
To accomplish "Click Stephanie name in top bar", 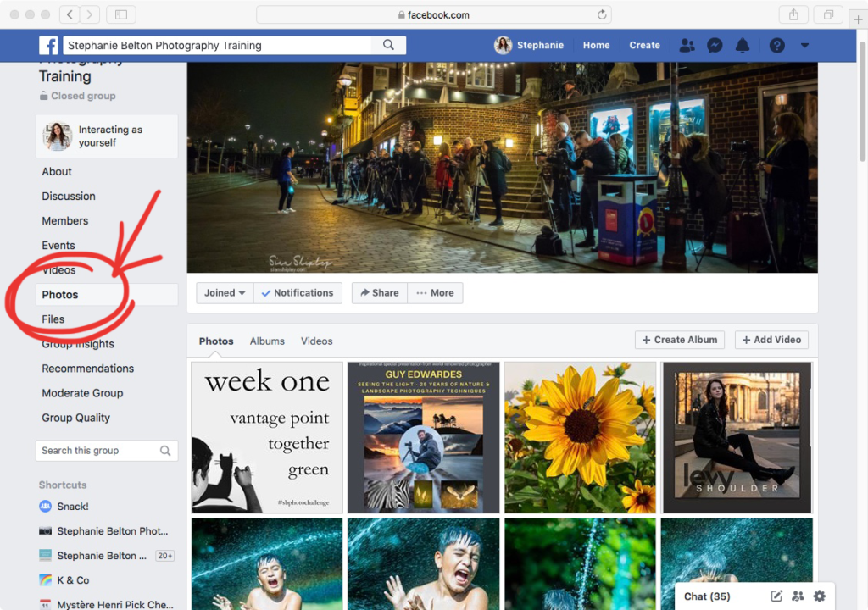I will pos(540,46).
